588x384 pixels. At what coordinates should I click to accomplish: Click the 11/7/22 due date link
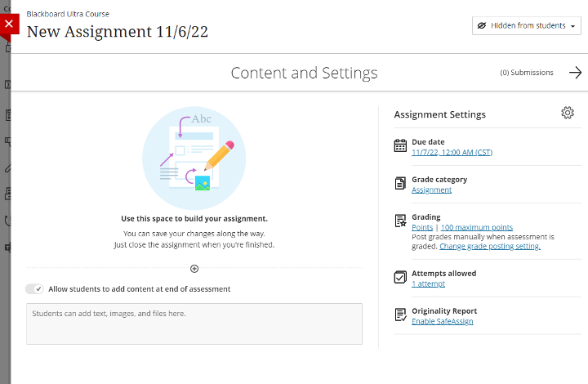[x=452, y=152]
